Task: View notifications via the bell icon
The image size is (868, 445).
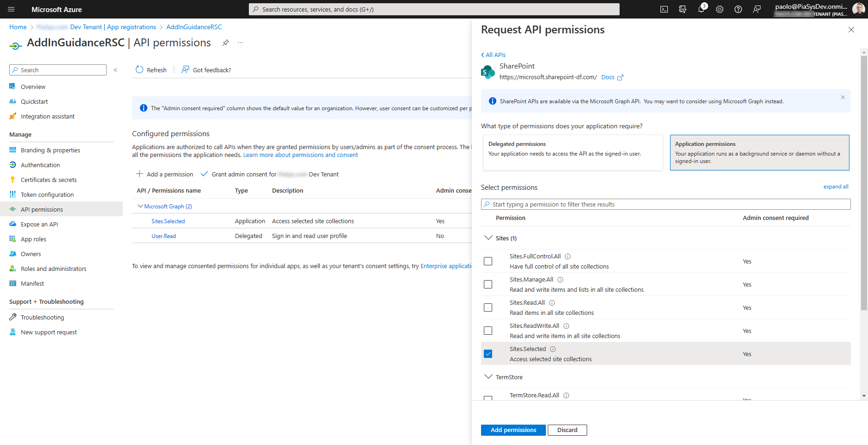Action: tap(701, 9)
